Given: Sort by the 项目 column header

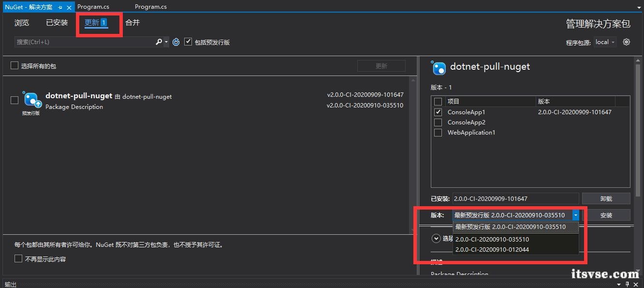Looking at the screenshot, I should (x=490, y=102).
